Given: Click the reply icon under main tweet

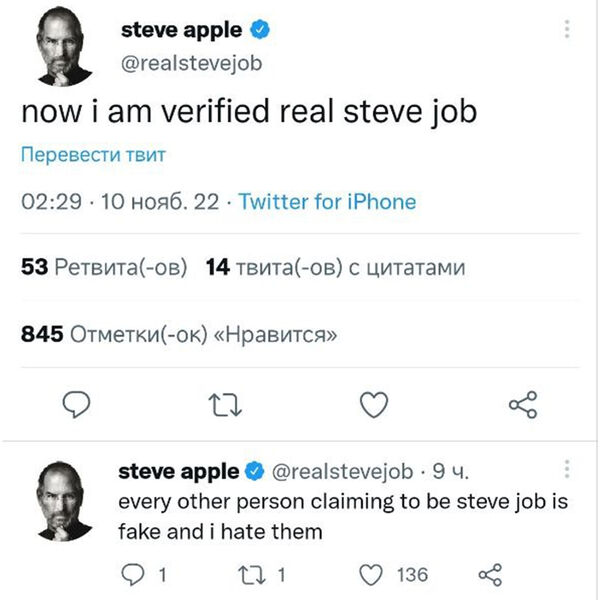Looking at the screenshot, I should pyautogui.click(x=77, y=404).
